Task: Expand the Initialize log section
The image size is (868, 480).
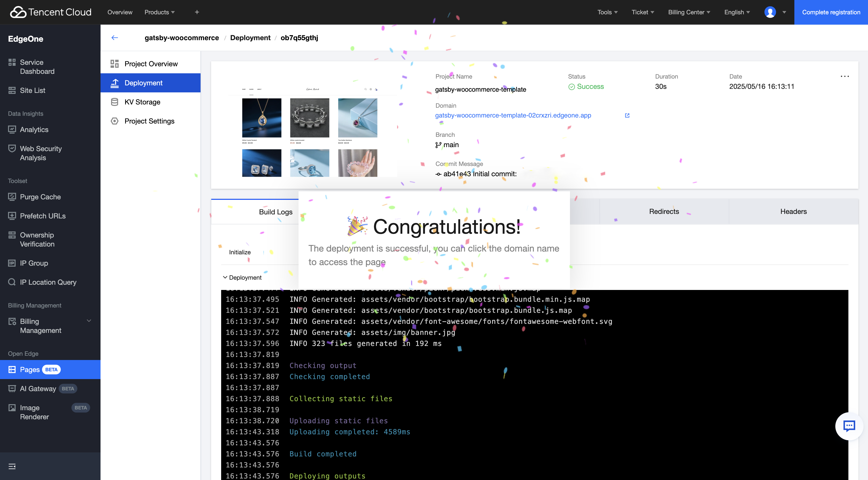Action: (239, 252)
